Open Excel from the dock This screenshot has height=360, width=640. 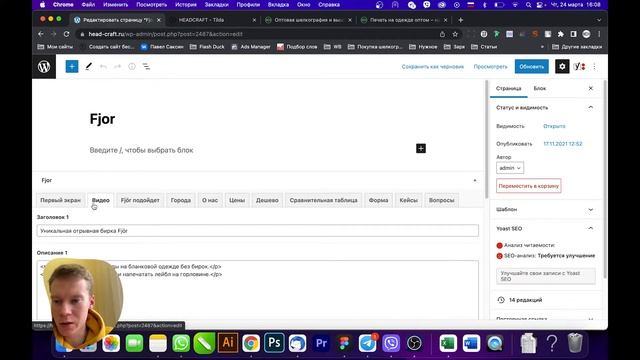pyautogui.click(x=448, y=343)
